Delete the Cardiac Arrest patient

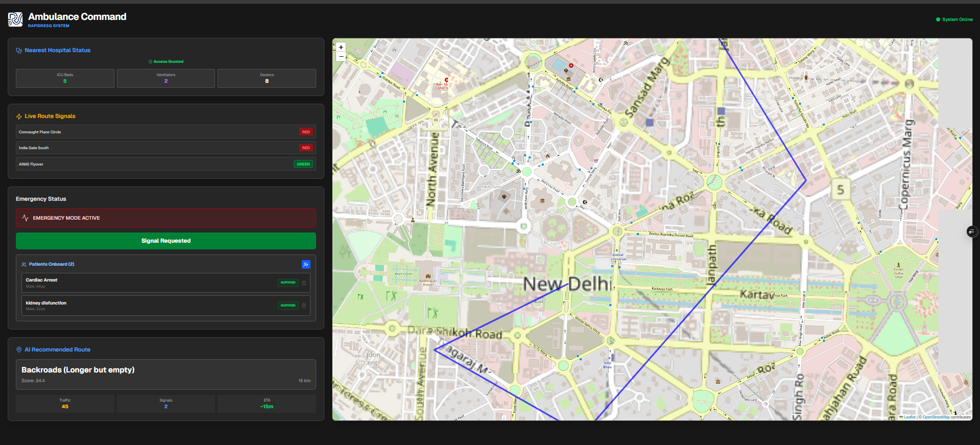click(304, 283)
